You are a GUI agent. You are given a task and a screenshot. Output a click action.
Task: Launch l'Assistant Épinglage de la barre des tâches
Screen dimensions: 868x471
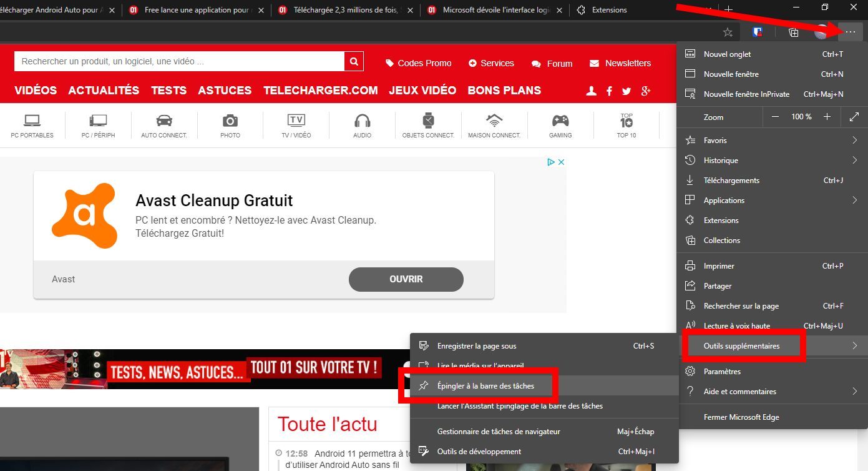[544, 406]
